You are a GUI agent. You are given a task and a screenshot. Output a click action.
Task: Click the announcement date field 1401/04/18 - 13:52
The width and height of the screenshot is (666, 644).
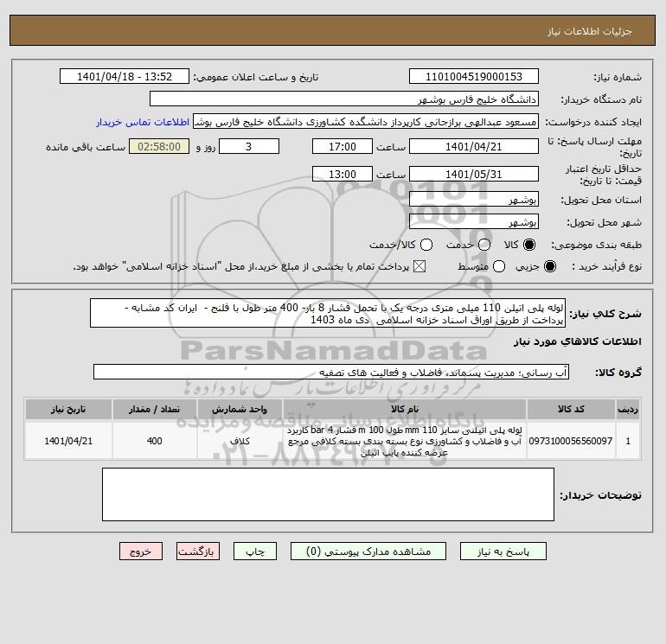(x=124, y=77)
